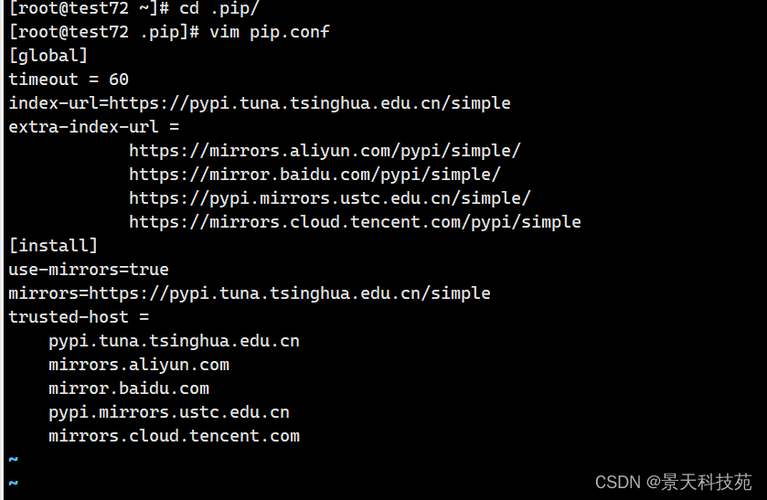Place cursor on timeout = 60 line
This screenshot has width=767, height=500.
click(68, 79)
